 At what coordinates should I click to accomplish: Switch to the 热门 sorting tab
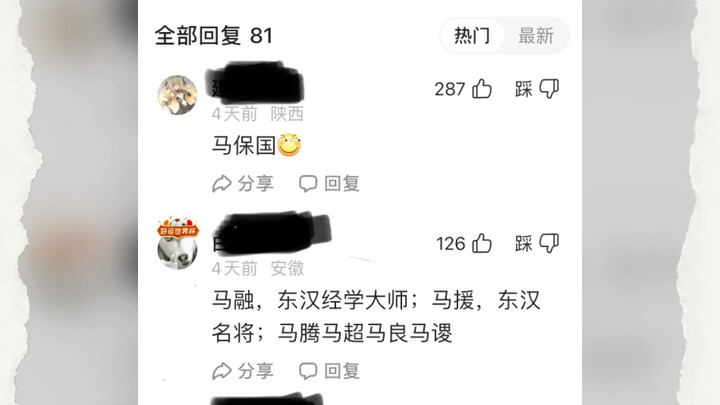(x=472, y=35)
